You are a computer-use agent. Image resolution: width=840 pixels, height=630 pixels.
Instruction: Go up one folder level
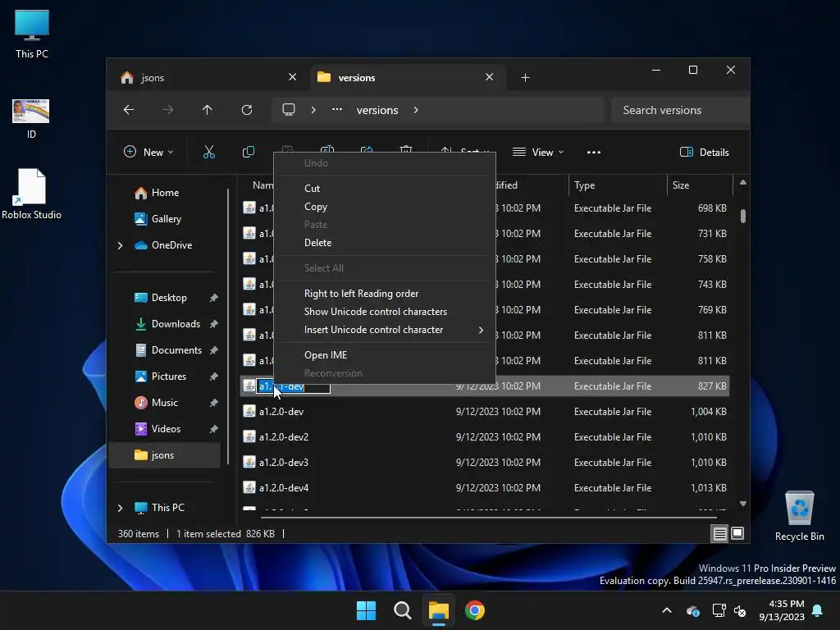click(x=208, y=110)
